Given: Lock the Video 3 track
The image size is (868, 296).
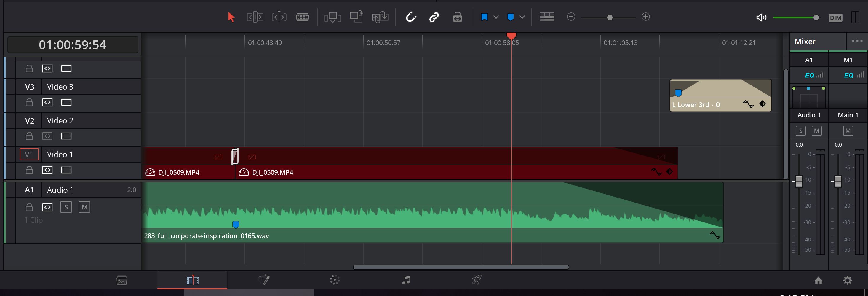Looking at the screenshot, I should coord(29,102).
